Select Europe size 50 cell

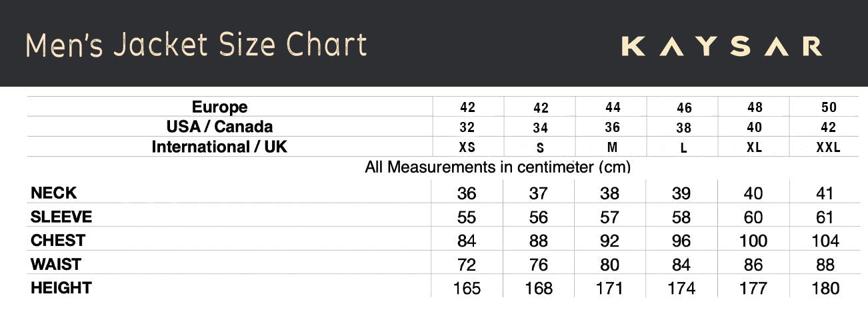[x=829, y=107]
